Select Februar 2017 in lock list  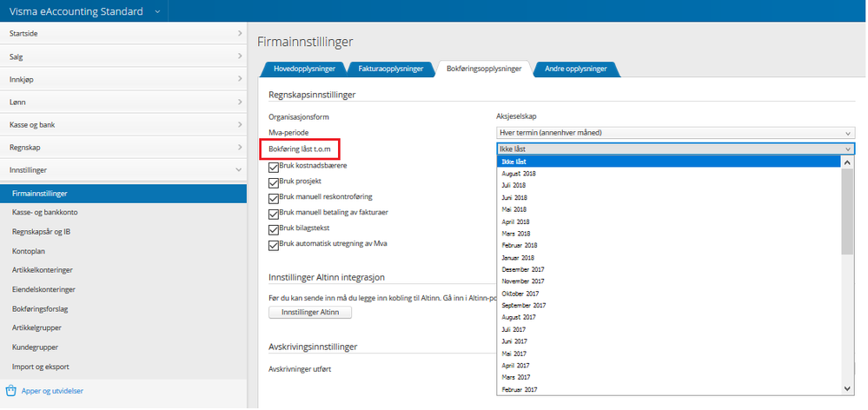669,389
